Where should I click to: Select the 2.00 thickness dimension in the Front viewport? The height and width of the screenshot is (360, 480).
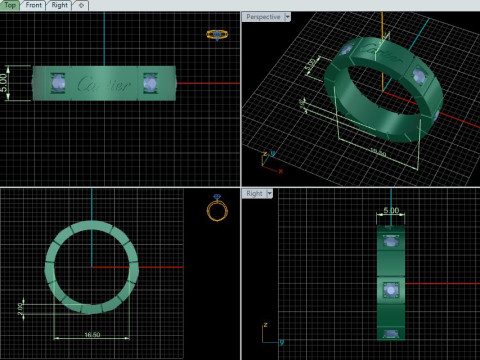pos(20,309)
